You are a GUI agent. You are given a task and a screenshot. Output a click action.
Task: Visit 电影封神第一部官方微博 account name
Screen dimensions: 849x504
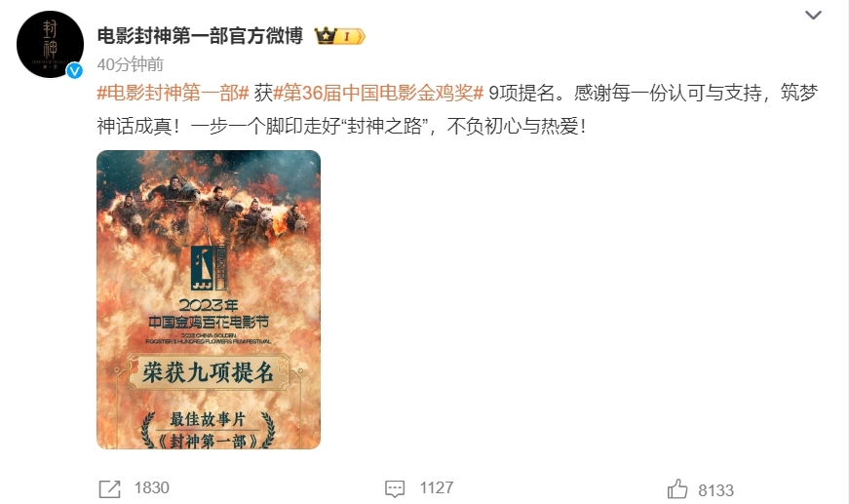[200, 36]
